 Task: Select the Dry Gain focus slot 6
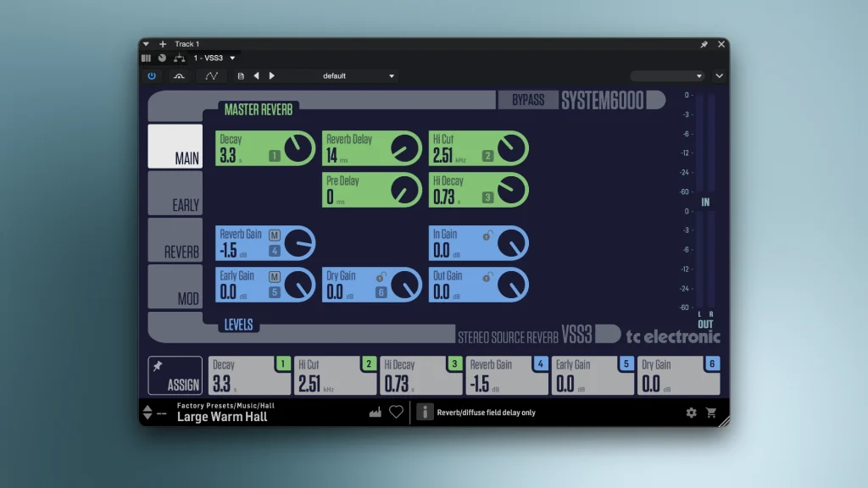pos(679,375)
